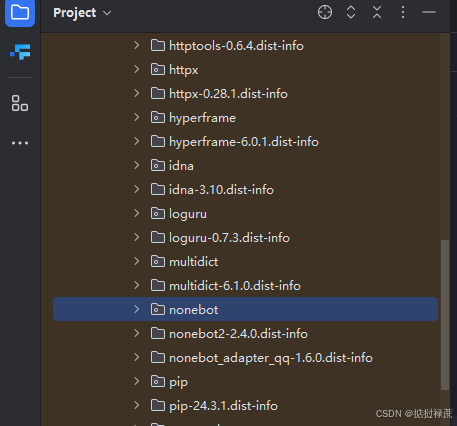Viewport: 457px width, 426px height.
Task: Select nonebot2-2.4.0.dist-info row
Action: point(245,333)
